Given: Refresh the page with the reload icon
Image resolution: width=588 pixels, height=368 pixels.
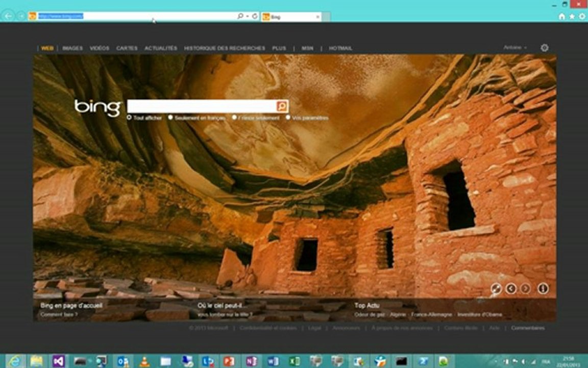Looking at the screenshot, I should pyautogui.click(x=255, y=16).
